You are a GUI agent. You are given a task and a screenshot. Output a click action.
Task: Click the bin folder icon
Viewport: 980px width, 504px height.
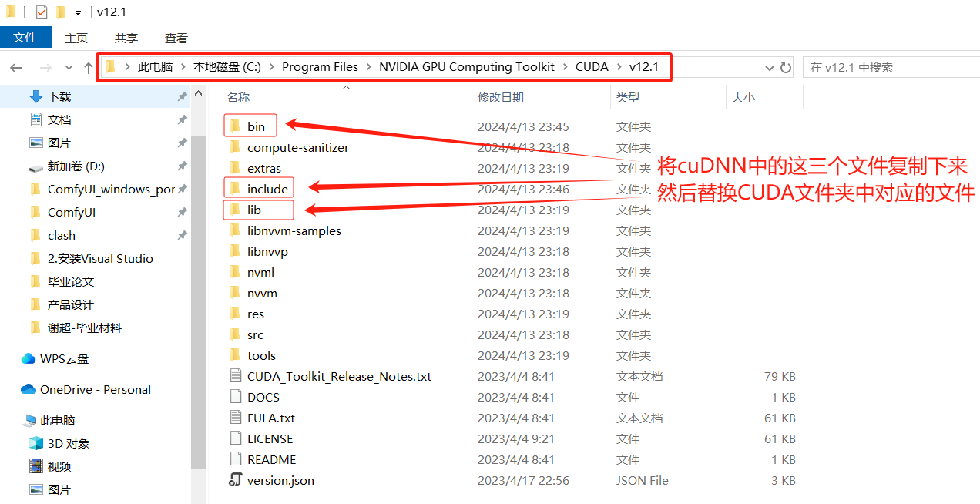click(x=235, y=126)
